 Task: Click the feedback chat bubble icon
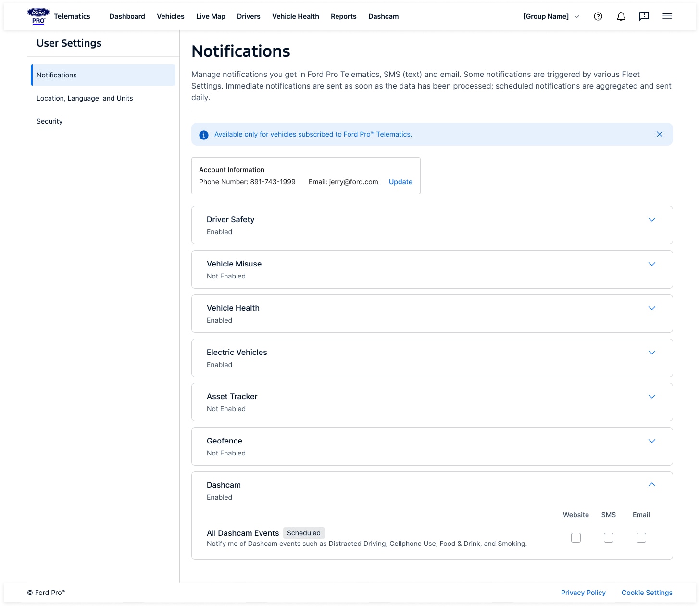pyautogui.click(x=644, y=16)
